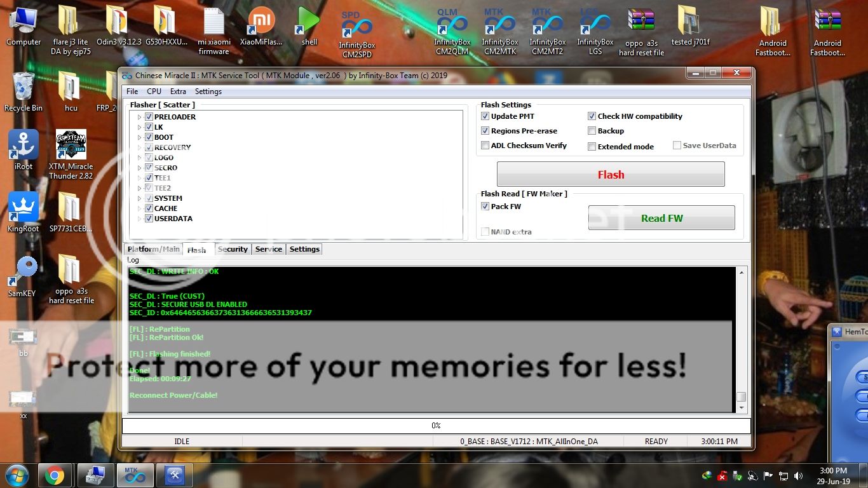Viewport: 868px width, 488px height.
Task: Expand the USERDATA partition node
Action: click(140, 219)
